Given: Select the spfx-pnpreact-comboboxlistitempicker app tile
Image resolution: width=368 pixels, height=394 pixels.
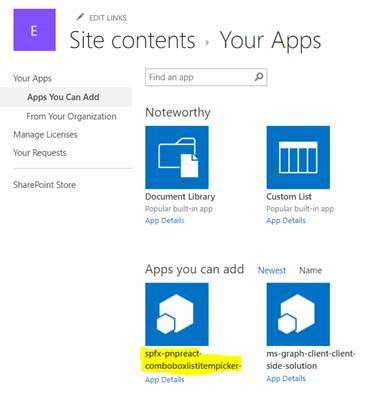Looking at the screenshot, I should [177, 314].
